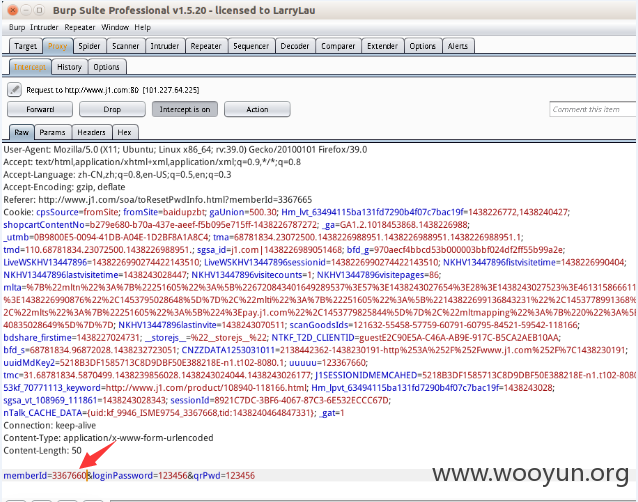Click the sessionId cookie value
Screen dimensions: 638x502
tap(302, 400)
